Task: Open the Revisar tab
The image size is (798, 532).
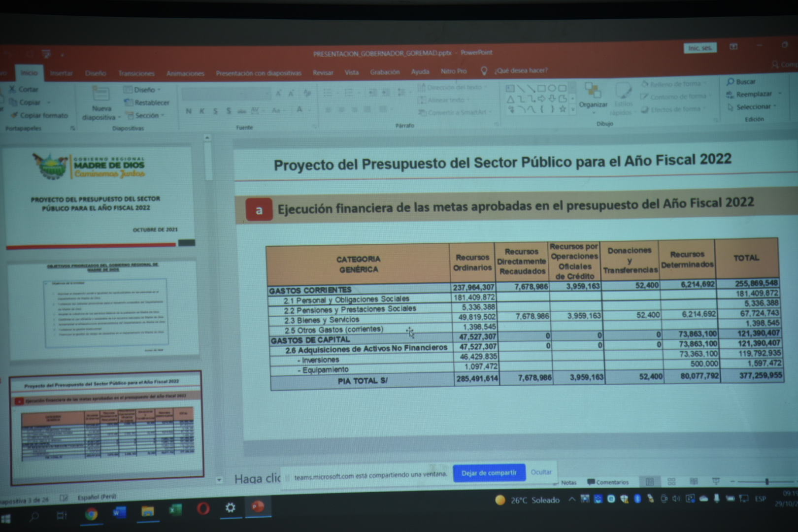Action: coord(323,72)
